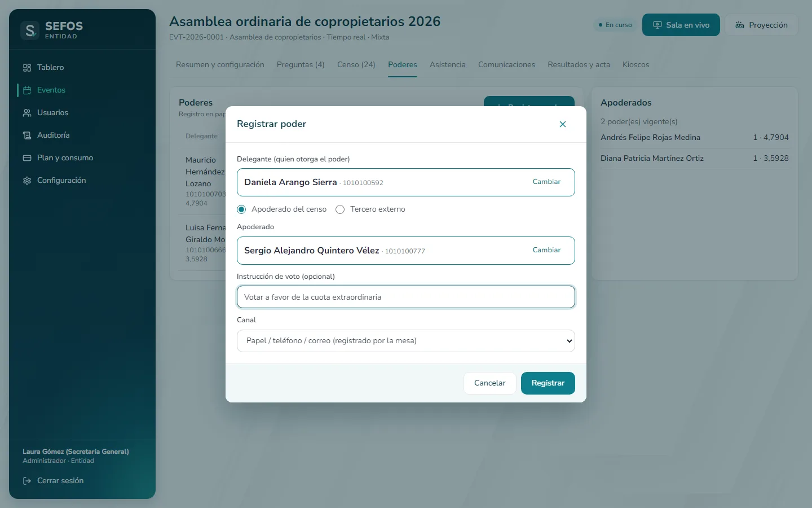The image size is (812, 508).
Task: Close the Registrar poder dialog
Action: [x=563, y=124]
